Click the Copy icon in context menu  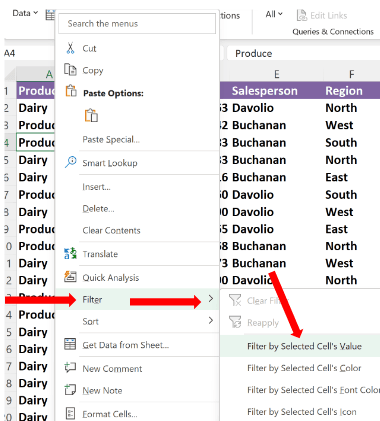(x=70, y=70)
